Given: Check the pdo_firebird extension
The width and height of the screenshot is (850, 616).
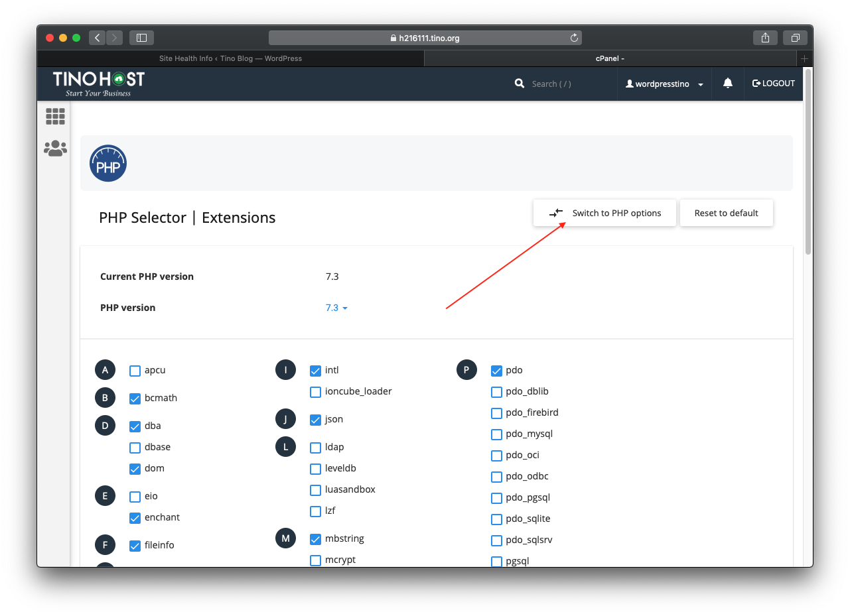Looking at the screenshot, I should pyautogui.click(x=496, y=413).
